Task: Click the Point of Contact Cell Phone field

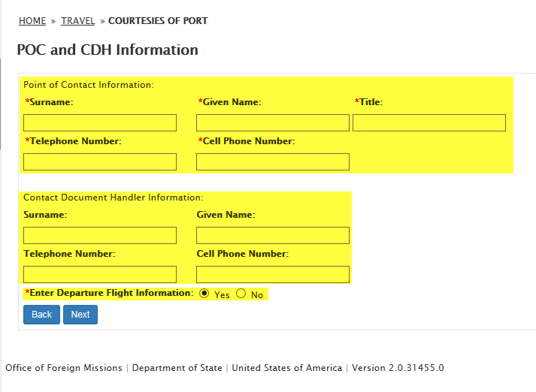Action: tap(273, 162)
